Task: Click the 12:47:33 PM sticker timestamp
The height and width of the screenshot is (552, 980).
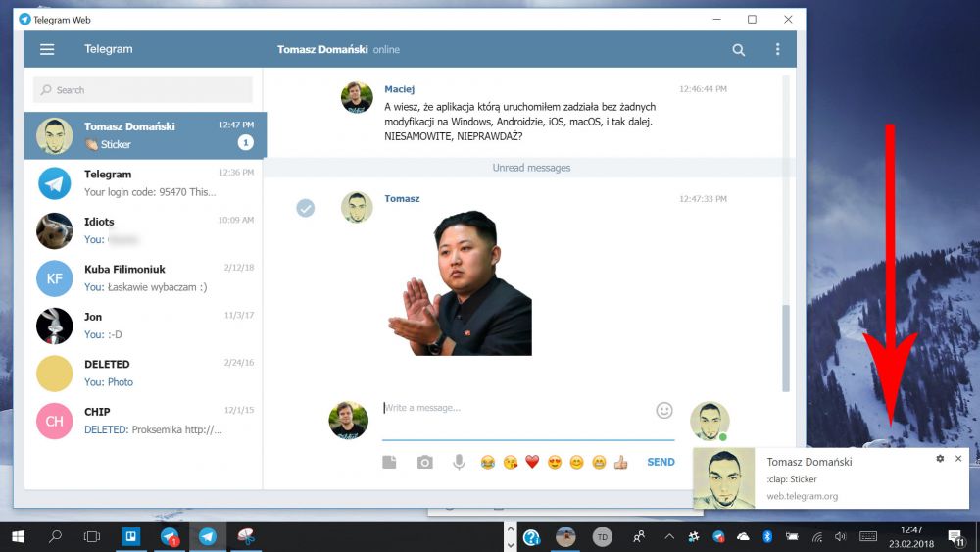Action: tap(703, 199)
